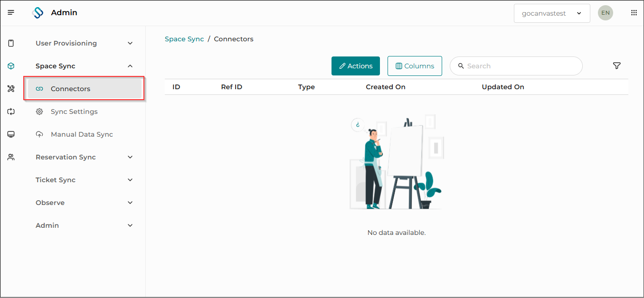Click the ID column header
Image resolution: width=644 pixels, height=298 pixels.
(176, 87)
